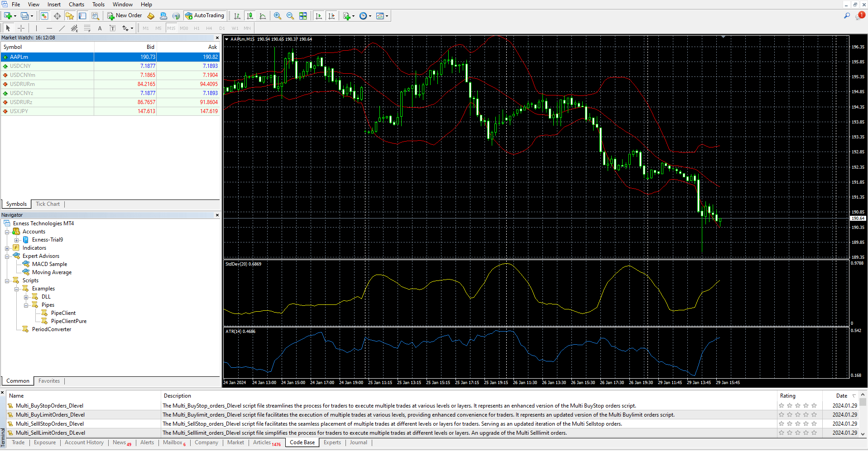Open the Account History terminal tab
This screenshot has height=451, width=868.
point(84,442)
